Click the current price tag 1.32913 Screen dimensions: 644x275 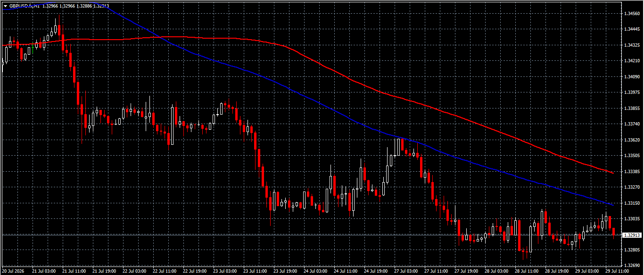(x=632, y=235)
